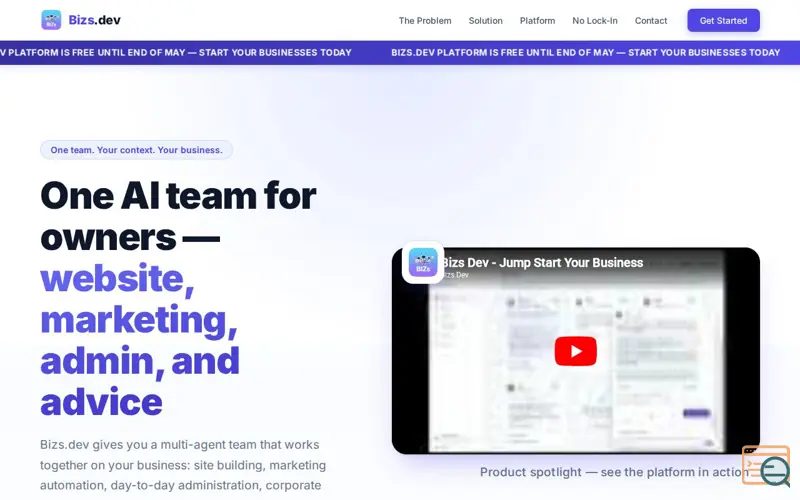Click the 'One team. Your context. Your business.' pill
The width and height of the screenshot is (800, 500).
(136, 150)
